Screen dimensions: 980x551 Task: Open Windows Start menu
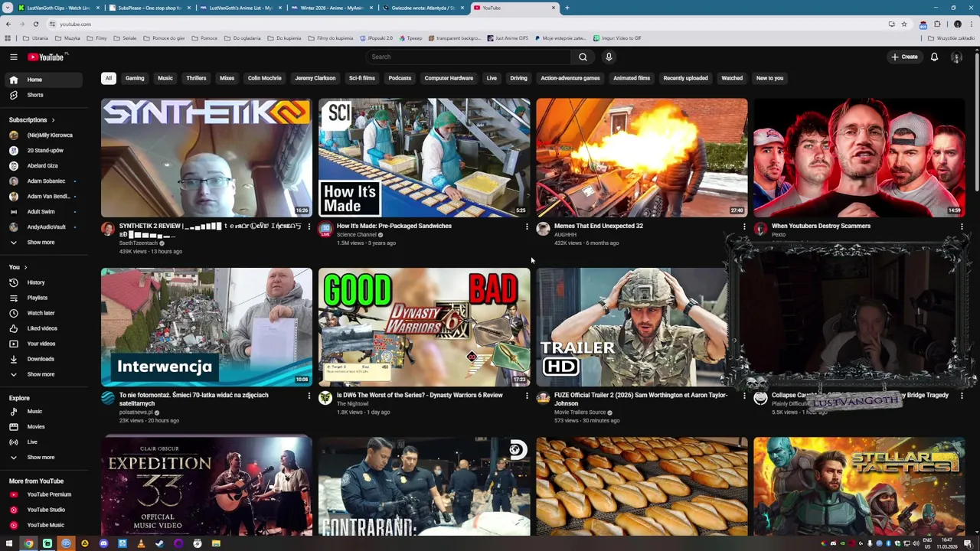[x=9, y=543]
